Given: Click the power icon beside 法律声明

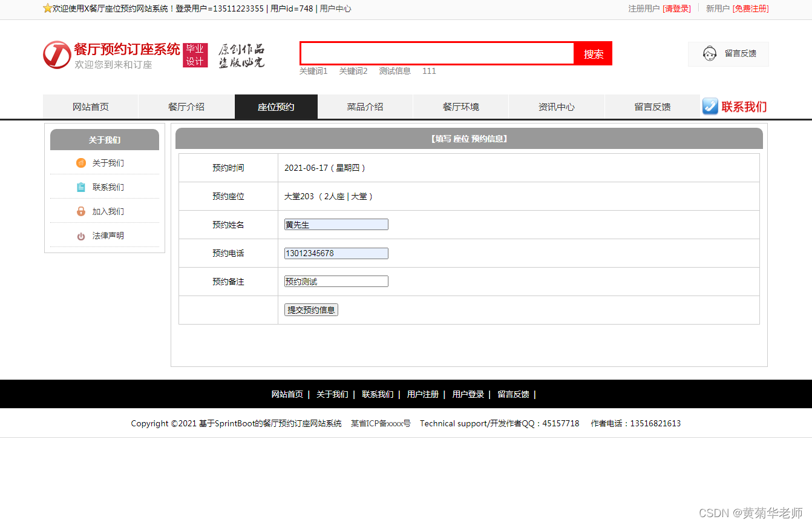Looking at the screenshot, I should [81, 236].
